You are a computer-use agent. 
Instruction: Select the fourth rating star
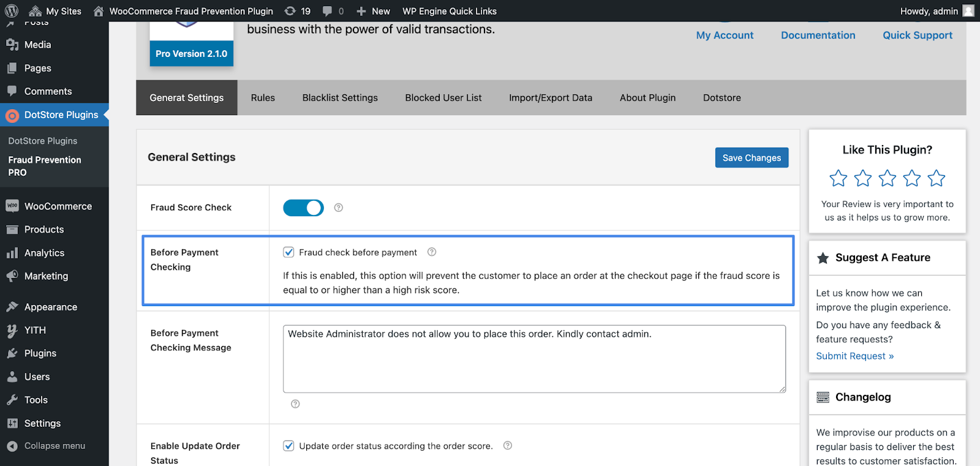click(x=912, y=178)
